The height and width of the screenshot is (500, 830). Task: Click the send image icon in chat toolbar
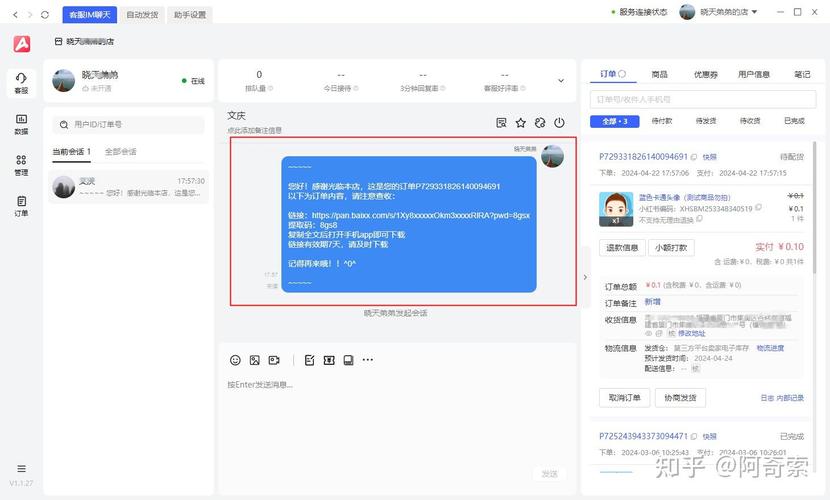[x=255, y=360]
